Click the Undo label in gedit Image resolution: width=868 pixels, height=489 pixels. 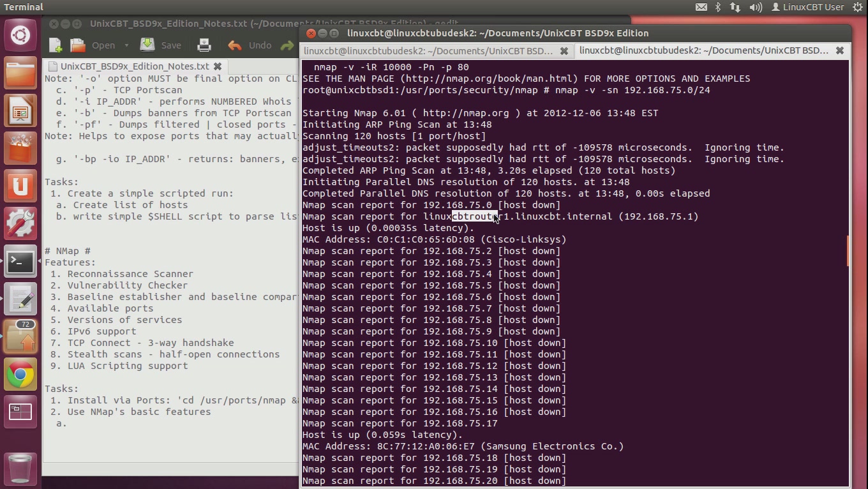pos(260,45)
